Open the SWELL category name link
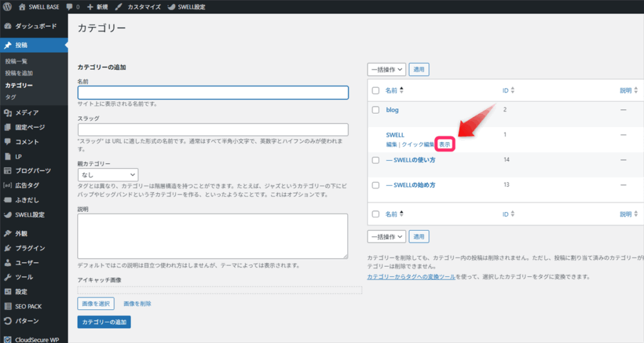The width and height of the screenshot is (644, 343). [x=395, y=135]
